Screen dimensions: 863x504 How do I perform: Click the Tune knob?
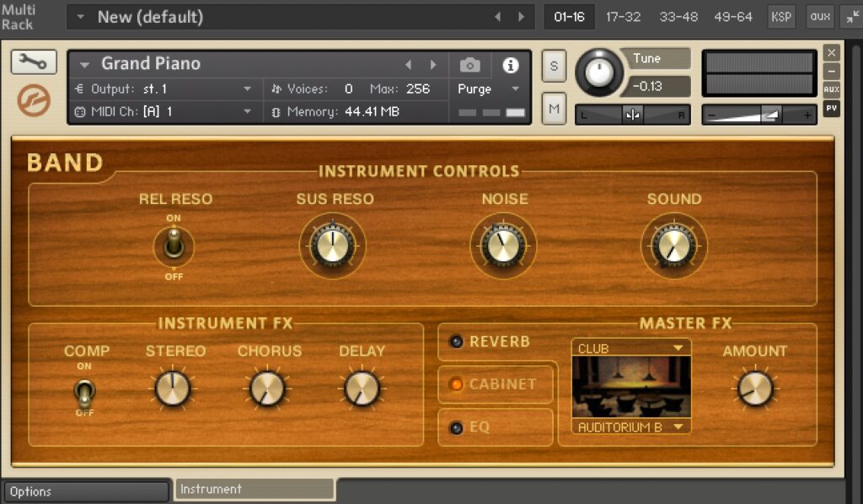pyautogui.click(x=599, y=72)
